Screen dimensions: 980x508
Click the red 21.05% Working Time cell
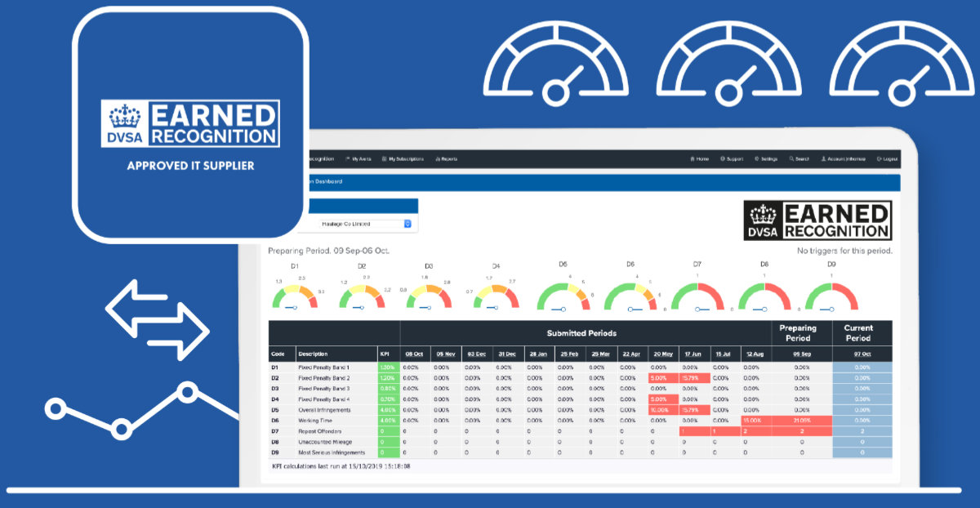tap(801, 421)
